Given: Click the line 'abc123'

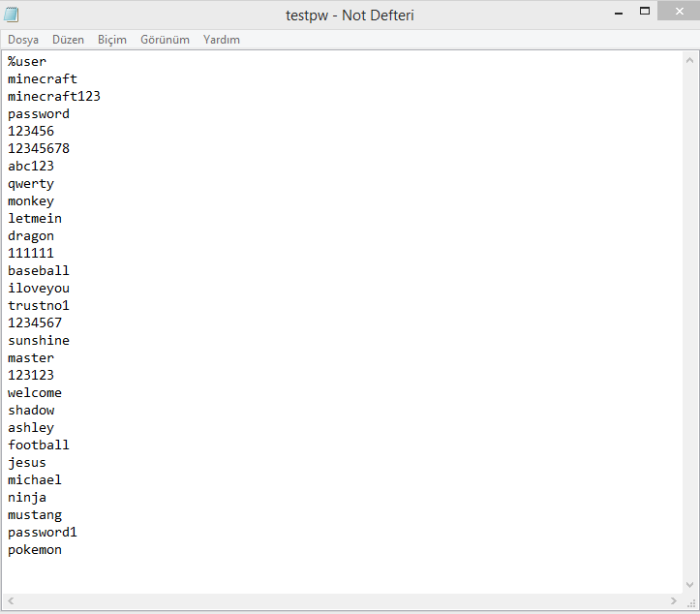Looking at the screenshot, I should 31,167.
